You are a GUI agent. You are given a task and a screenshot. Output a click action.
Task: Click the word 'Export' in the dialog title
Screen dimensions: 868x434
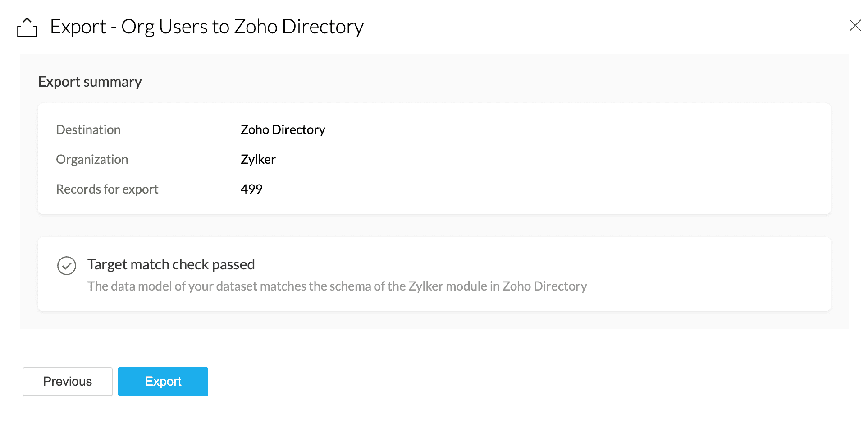pos(78,27)
